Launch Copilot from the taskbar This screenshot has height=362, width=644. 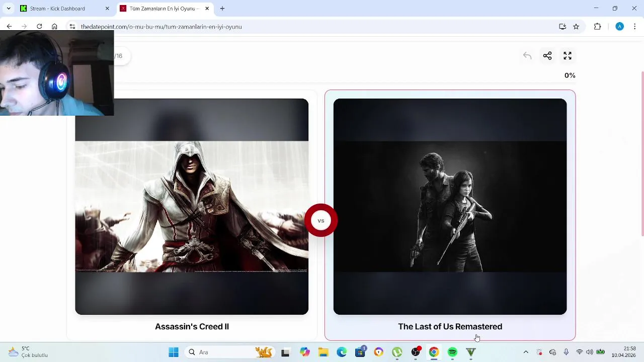point(305,352)
